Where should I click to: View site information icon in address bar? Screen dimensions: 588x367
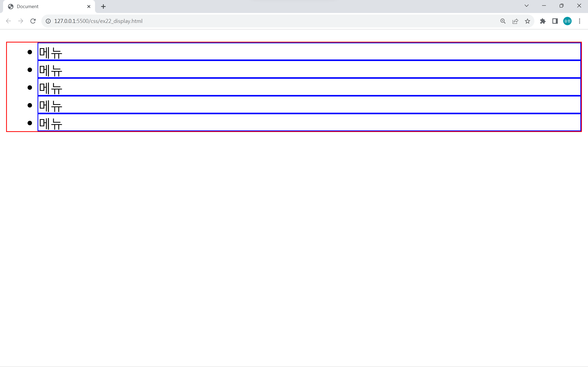48,21
